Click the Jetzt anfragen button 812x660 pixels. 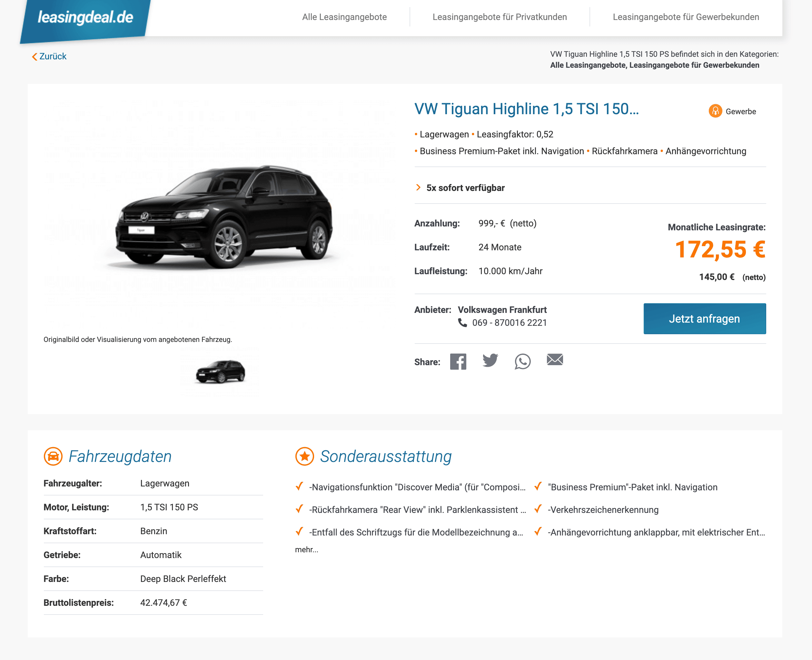(x=705, y=319)
